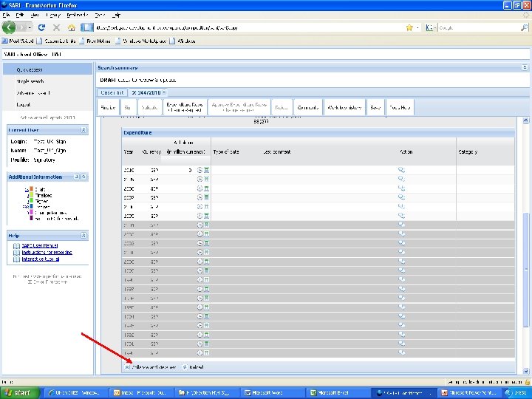532x399 pixels.
Task: Click the clock icon in first expenditure row
Action: click(x=199, y=170)
